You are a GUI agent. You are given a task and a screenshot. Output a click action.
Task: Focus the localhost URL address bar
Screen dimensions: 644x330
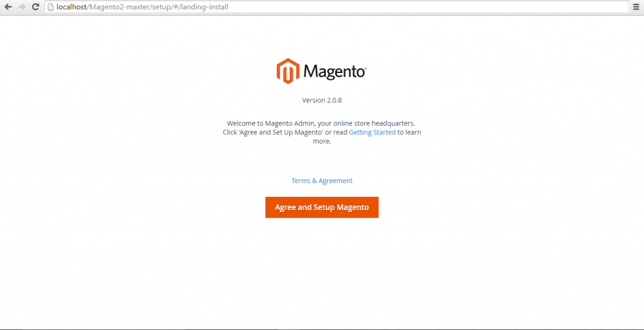[336, 6]
